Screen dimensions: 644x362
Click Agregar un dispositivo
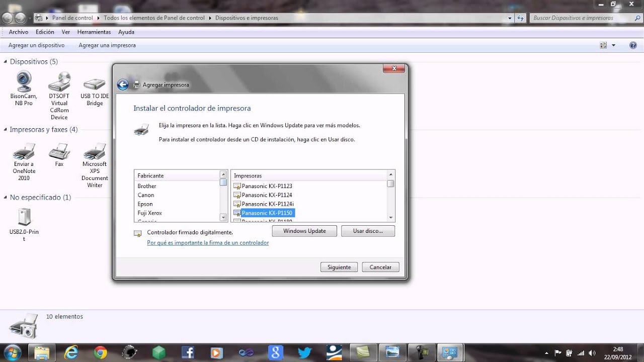[37, 45]
